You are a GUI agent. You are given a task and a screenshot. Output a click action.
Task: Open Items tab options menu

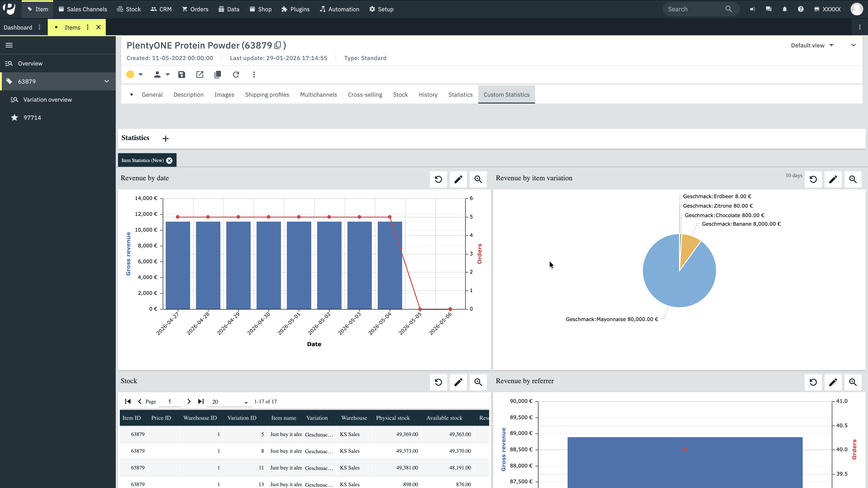88,27
